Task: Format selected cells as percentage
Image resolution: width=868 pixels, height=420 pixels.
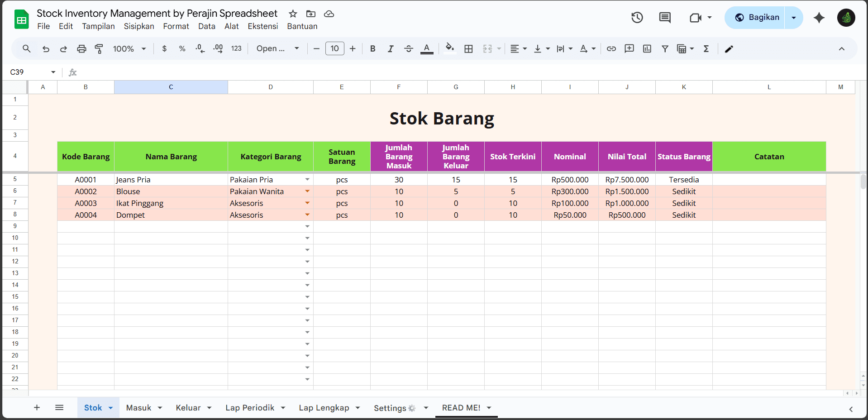Action: (x=182, y=48)
